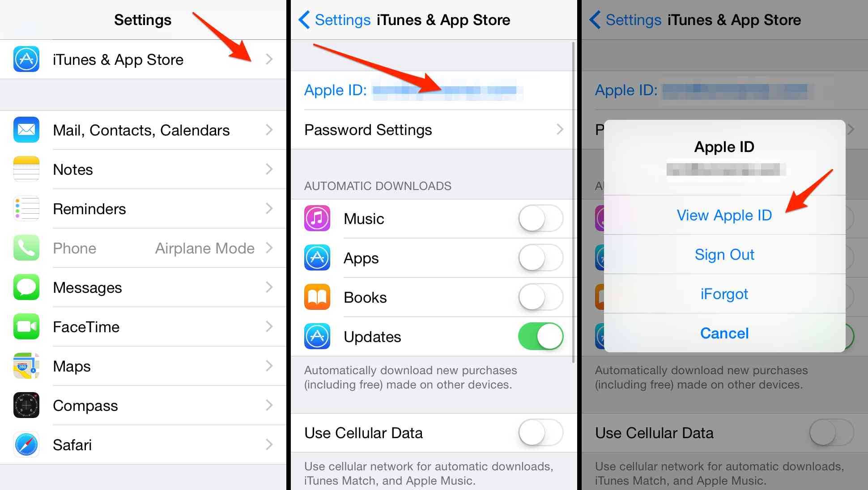Expand Phone settings chevron

click(x=271, y=248)
